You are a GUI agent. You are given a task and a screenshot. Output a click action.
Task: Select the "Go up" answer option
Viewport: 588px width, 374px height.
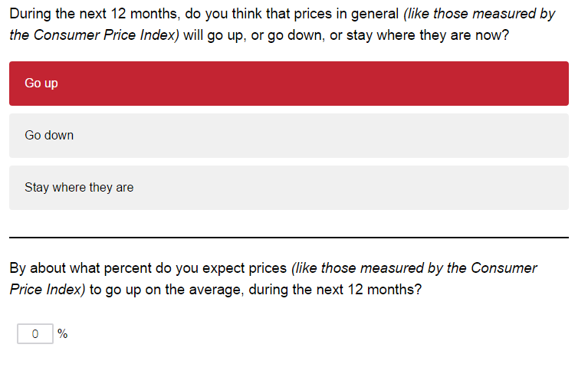point(289,84)
